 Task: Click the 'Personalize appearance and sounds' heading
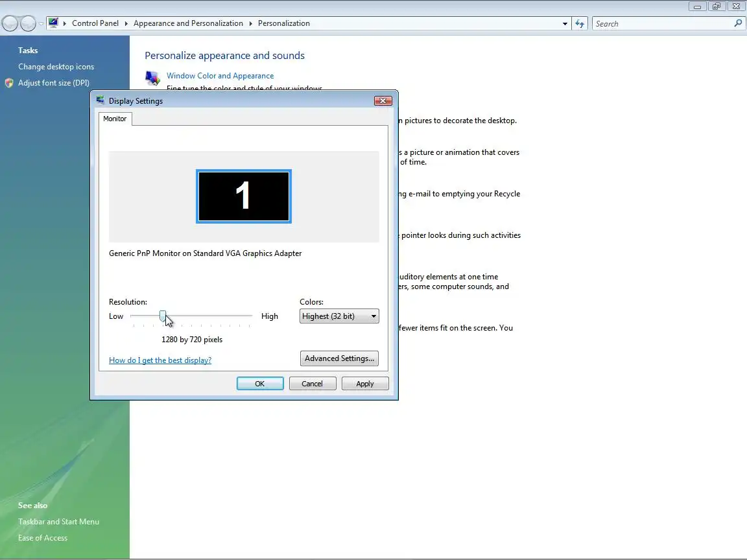click(x=224, y=55)
